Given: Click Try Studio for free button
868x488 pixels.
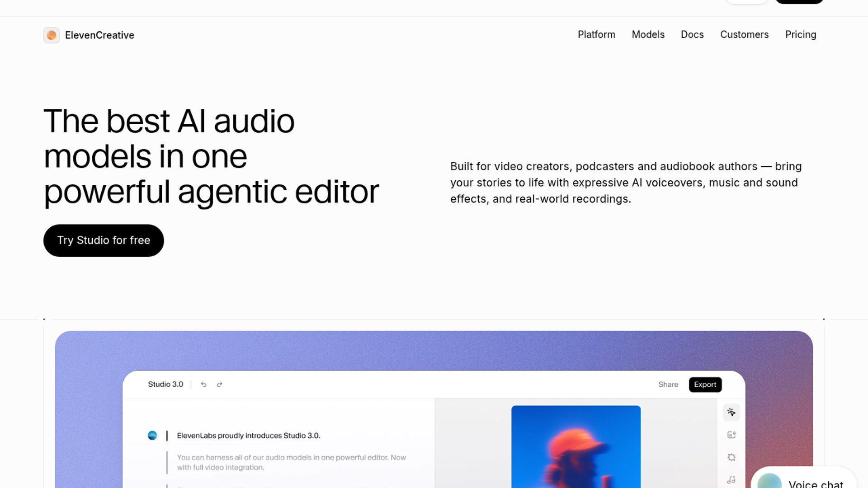Looking at the screenshot, I should click(x=104, y=240).
